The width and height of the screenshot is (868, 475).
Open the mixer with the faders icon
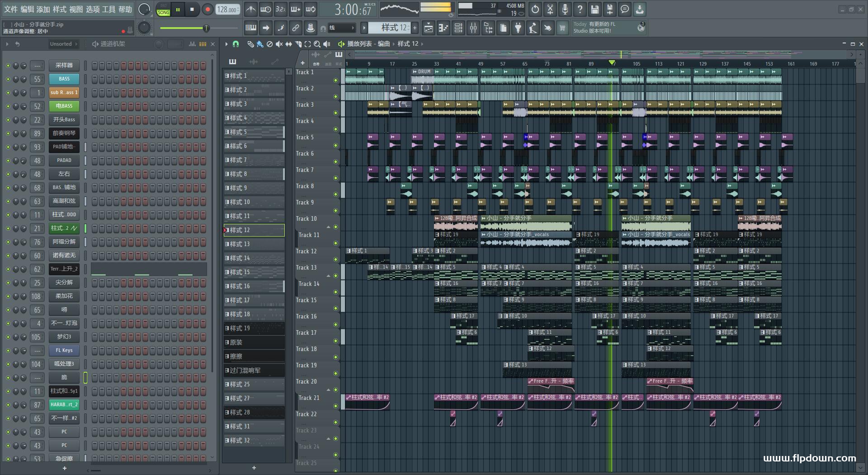click(x=473, y=28)
